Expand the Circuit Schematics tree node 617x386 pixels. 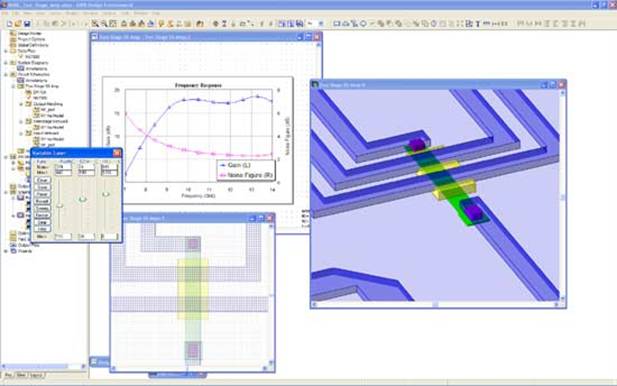click(6, 74)
